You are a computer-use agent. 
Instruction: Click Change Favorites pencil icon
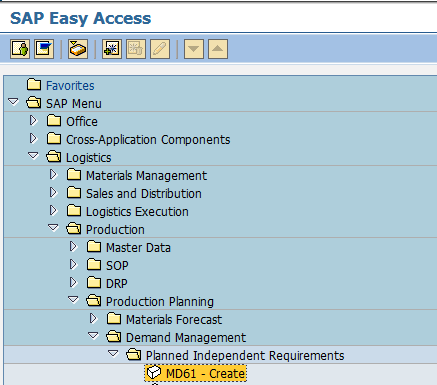click(160, 49)
